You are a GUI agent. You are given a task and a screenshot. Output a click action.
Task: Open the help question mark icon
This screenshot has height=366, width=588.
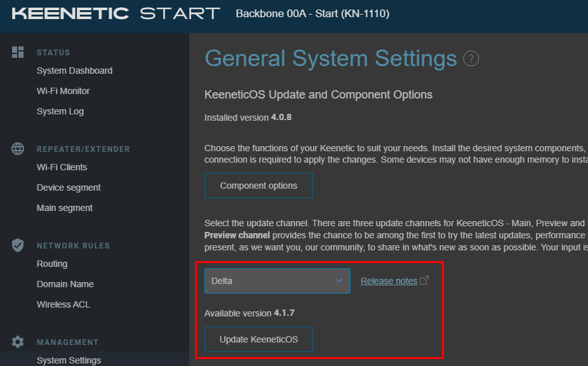click(471, 58)
